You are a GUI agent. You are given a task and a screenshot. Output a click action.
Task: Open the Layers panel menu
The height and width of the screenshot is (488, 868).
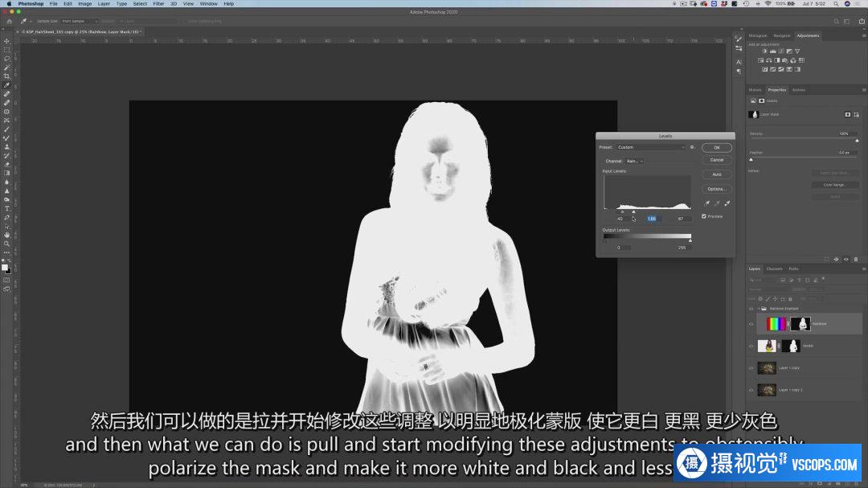point(863,269)
